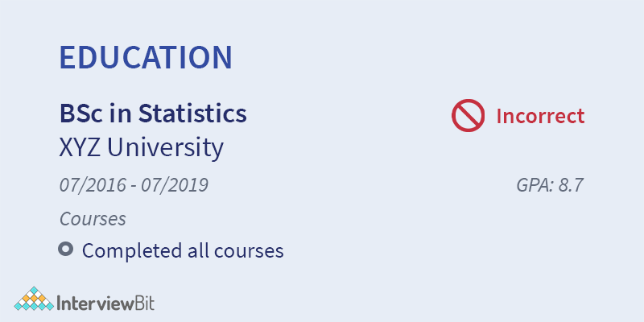Open the InterviewBit wordmark link
The height and width of the screenshot is (322, 644).
(106, 303)
